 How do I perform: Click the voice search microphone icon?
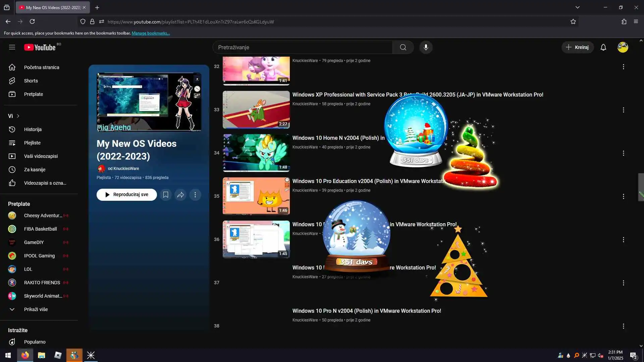coord(426,47)
